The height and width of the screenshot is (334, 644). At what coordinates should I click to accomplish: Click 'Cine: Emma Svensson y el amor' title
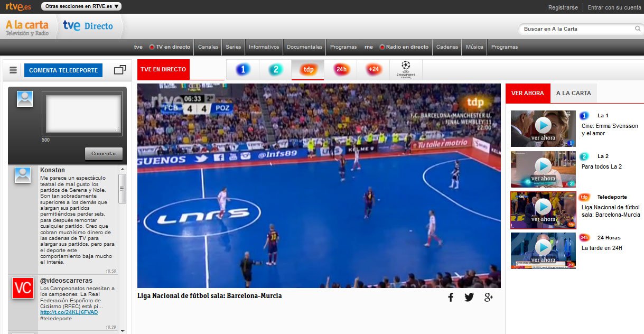pos(610,129)
